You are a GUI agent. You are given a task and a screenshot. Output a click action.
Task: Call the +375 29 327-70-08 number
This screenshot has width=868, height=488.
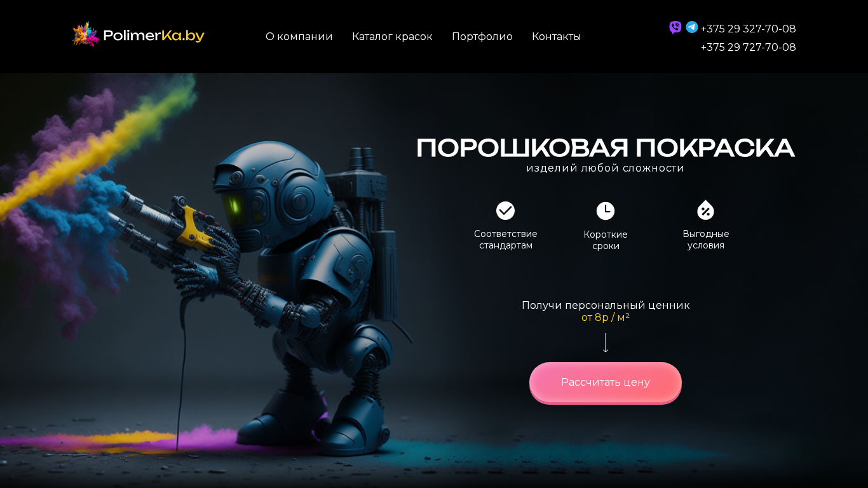748,29
